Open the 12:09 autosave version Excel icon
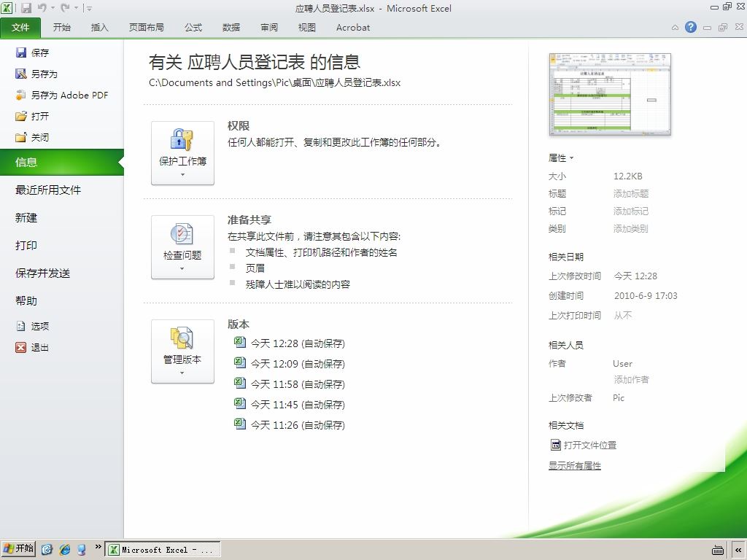Image resolution: width=747 pixels, height=560 pixels. pyautogui.click(x=240, y=363)
